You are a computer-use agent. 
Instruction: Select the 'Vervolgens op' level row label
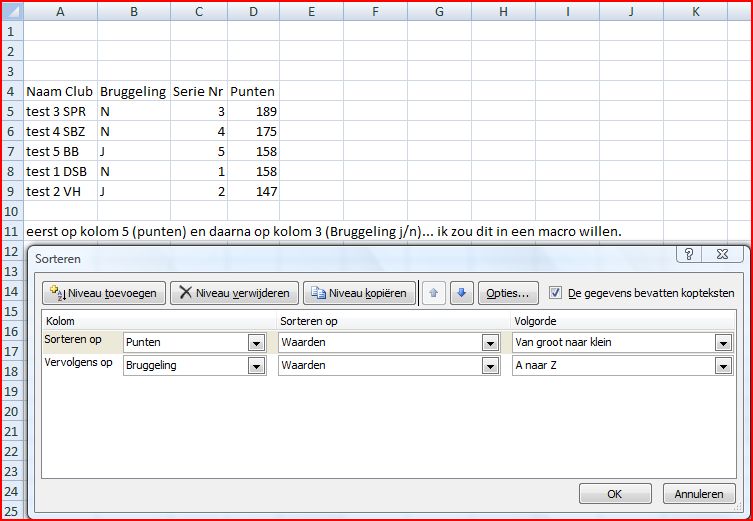78,362
